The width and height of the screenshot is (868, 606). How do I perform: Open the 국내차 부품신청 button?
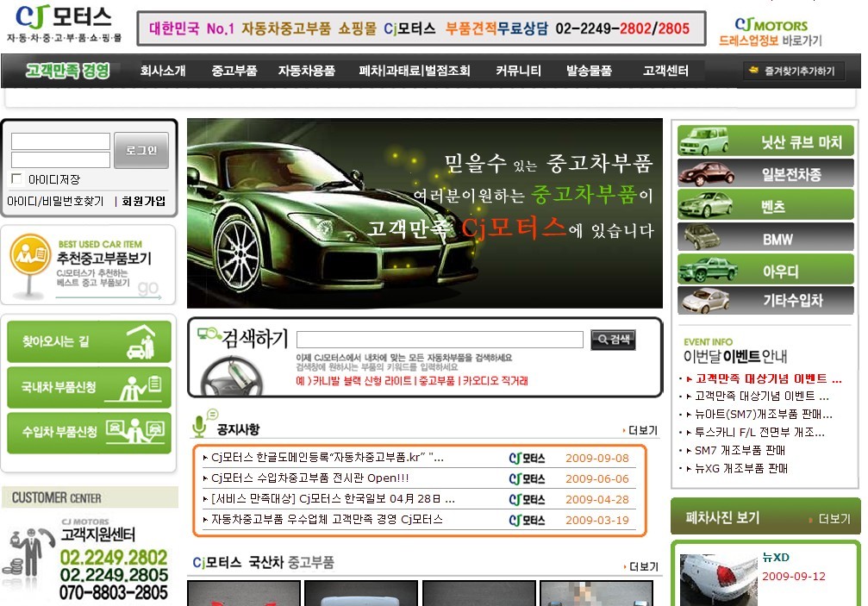(x=89, y=387)
